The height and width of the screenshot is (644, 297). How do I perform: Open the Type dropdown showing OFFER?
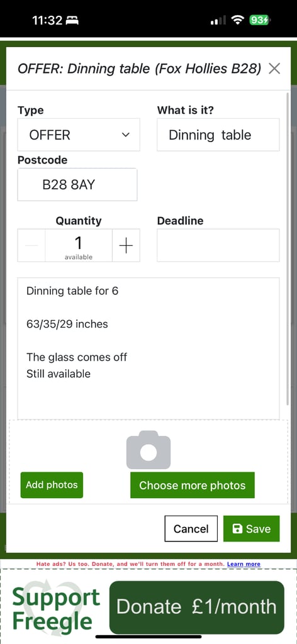point(79,135)
